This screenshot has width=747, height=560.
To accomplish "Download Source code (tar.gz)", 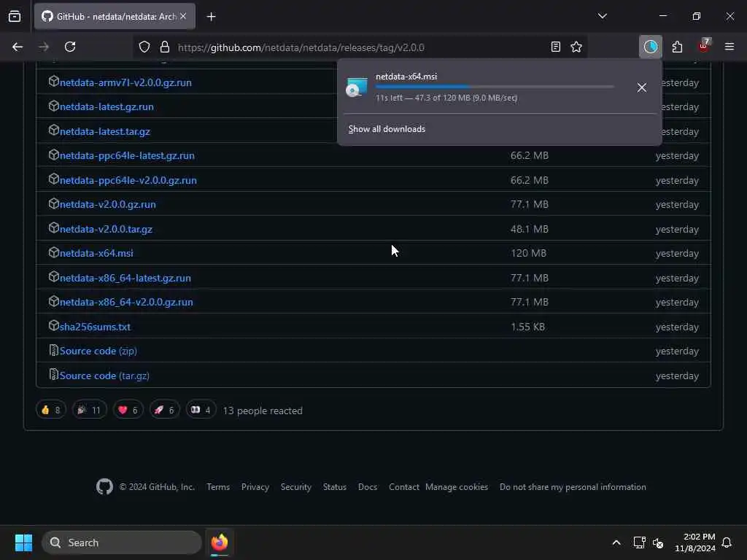I will coord(104,376).
